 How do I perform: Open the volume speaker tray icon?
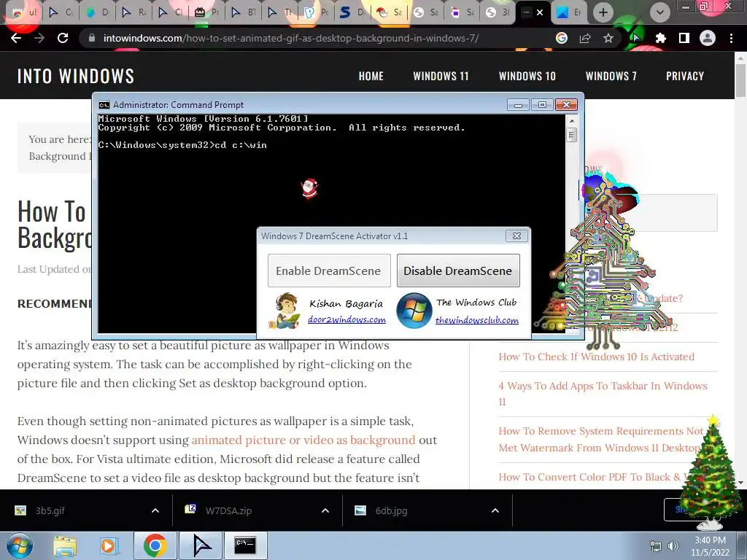[x=673, y=546]
